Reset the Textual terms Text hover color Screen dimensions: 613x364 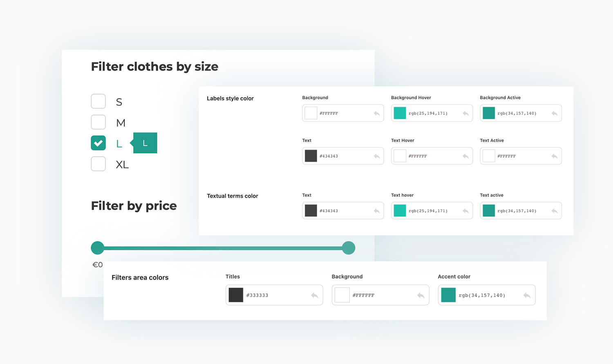pyautogui.click(x=465, y=211)
